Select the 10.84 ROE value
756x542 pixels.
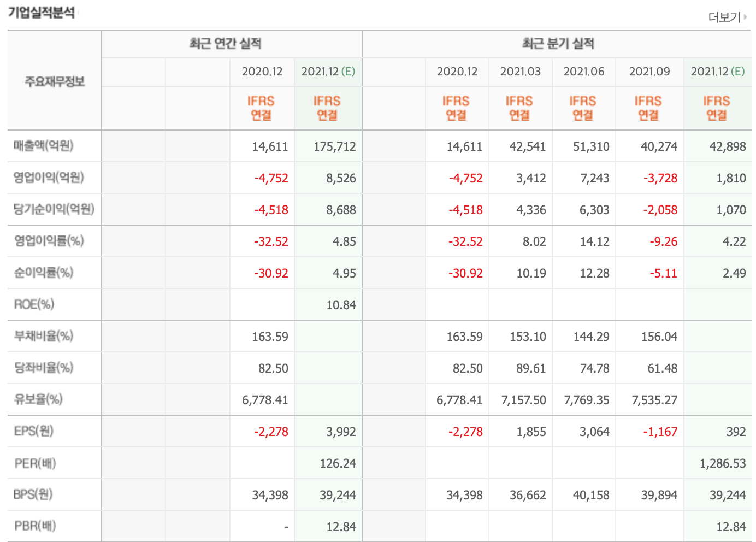341,305
